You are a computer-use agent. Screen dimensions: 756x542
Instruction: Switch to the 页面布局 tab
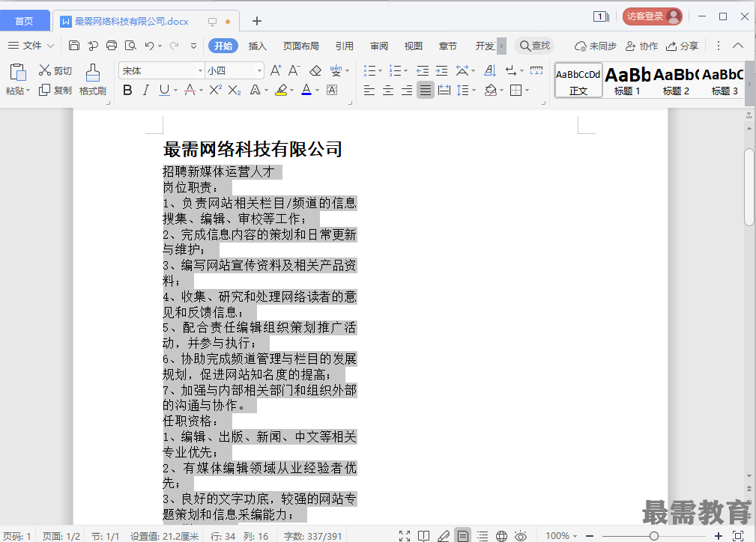[x=301, y=46]
